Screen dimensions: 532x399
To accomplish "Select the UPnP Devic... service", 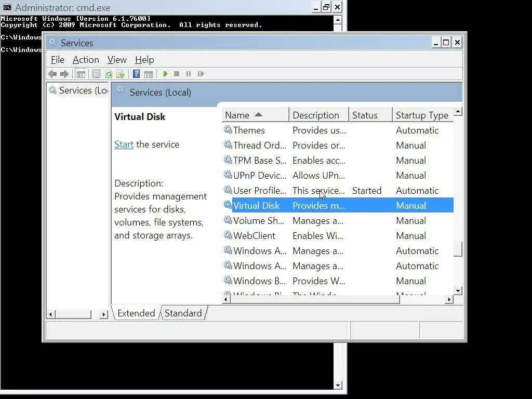I will [338, 176].
